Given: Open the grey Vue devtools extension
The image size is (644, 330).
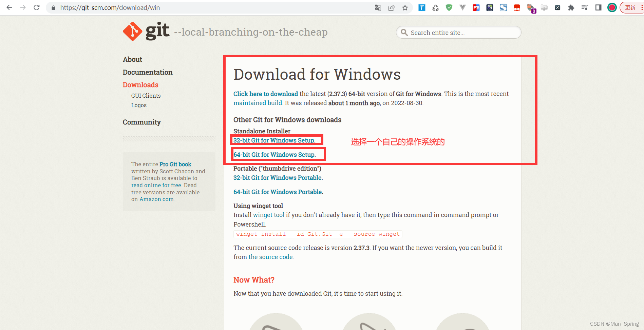Looking at the screenshot, I should 462,7.
